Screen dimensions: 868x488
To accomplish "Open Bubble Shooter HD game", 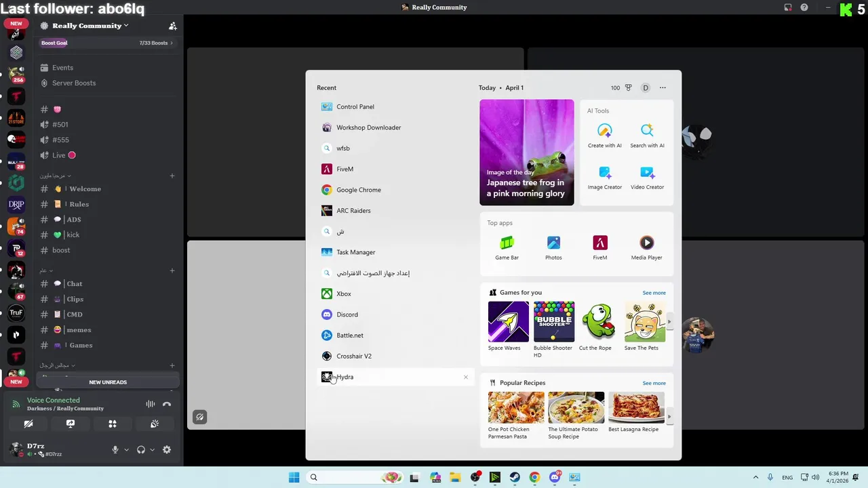I will (554, 329).
